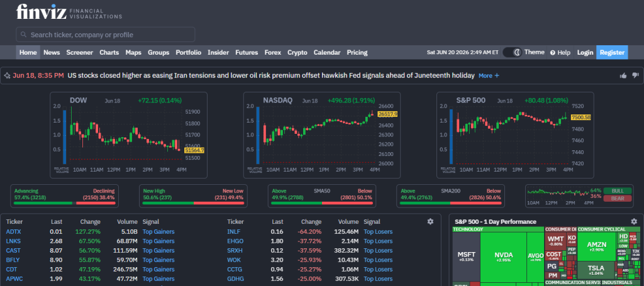Open ticker CCTG
The width and height of the screenshot is (644, 286).
(x=235, y=270)
